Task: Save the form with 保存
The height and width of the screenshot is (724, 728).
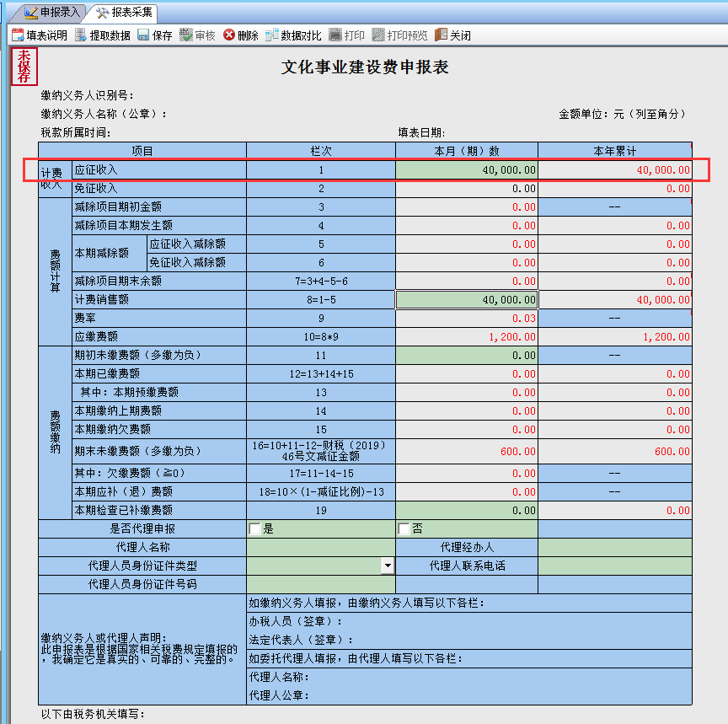Action: click(x=155, y=35)
